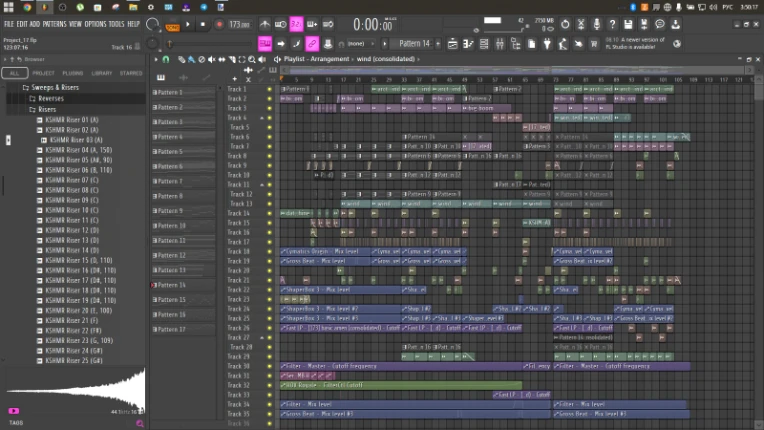This screenshot has width=764, height=430.
Task: Arm the red Record button
Action: pyautogui.click(x=219, y=24)
